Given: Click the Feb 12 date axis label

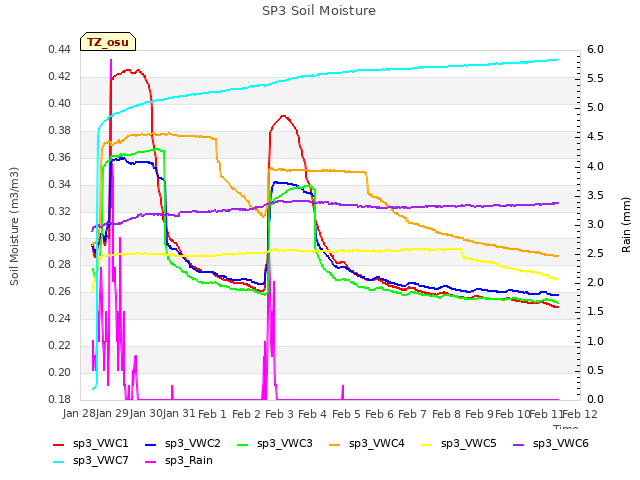Looking at the screenshot, I should click(x=580, y=414).
